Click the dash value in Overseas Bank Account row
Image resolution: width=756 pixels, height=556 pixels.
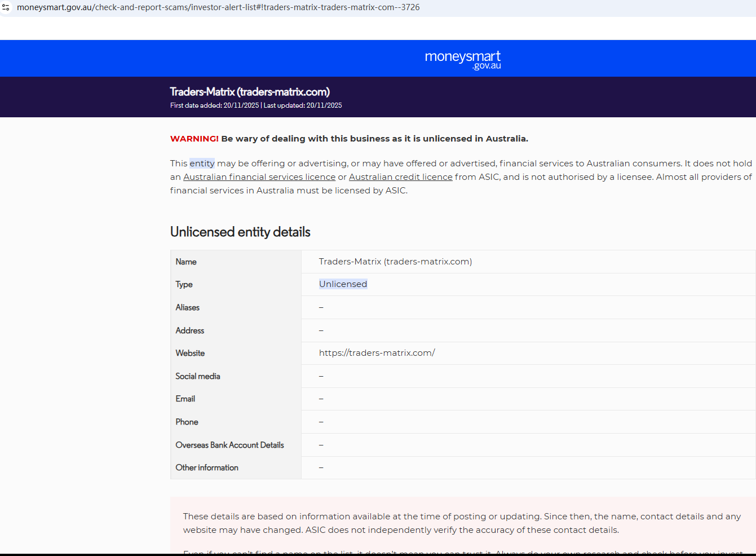[321, 445]
